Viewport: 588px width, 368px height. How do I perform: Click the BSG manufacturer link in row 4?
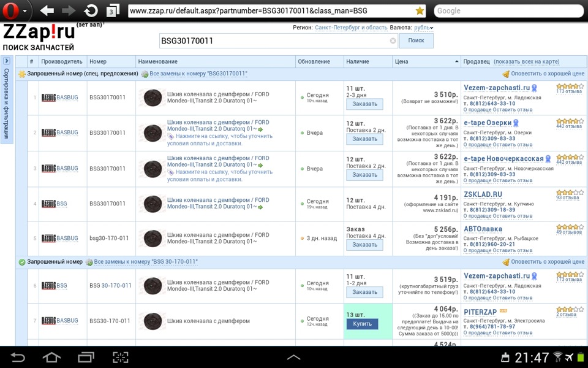(x=61, y=204)
